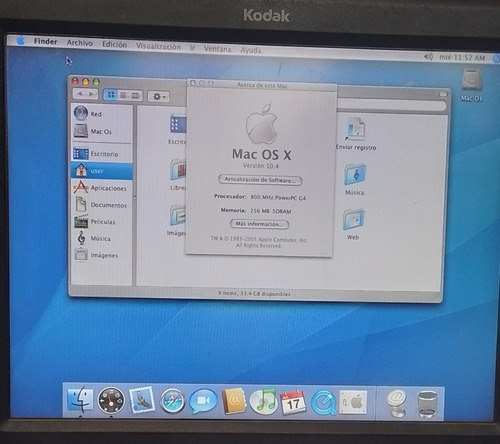500x444 pixels.
Task: Click the Finder status bar item count
Action: point(254,294)
